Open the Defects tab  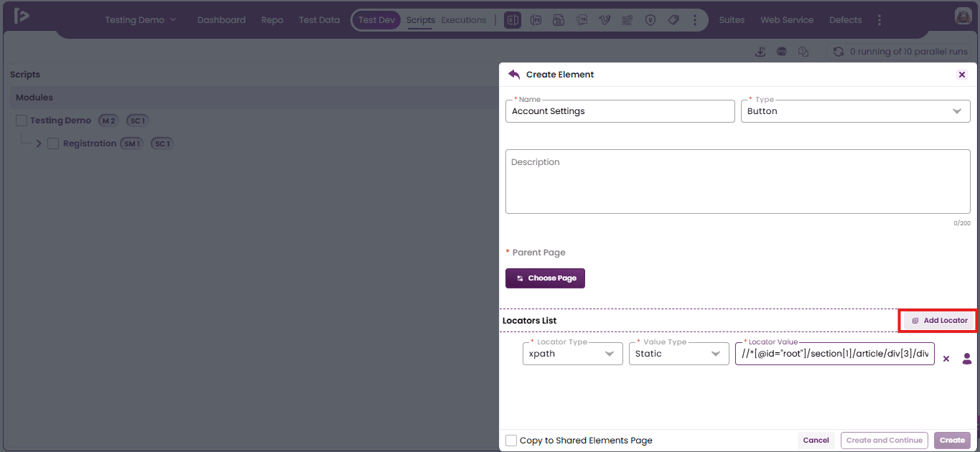(845, 20)
